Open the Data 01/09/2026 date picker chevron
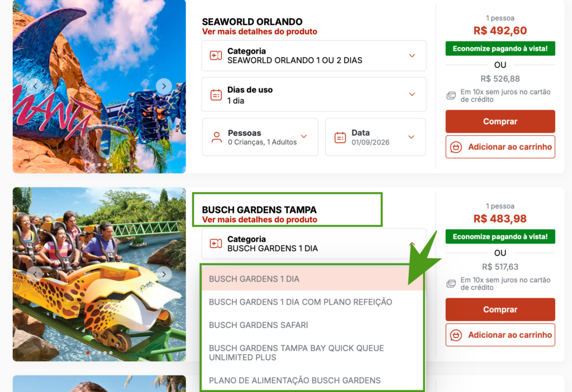The width and height of the screenshot is (572, 392). [x=411, y=137]
